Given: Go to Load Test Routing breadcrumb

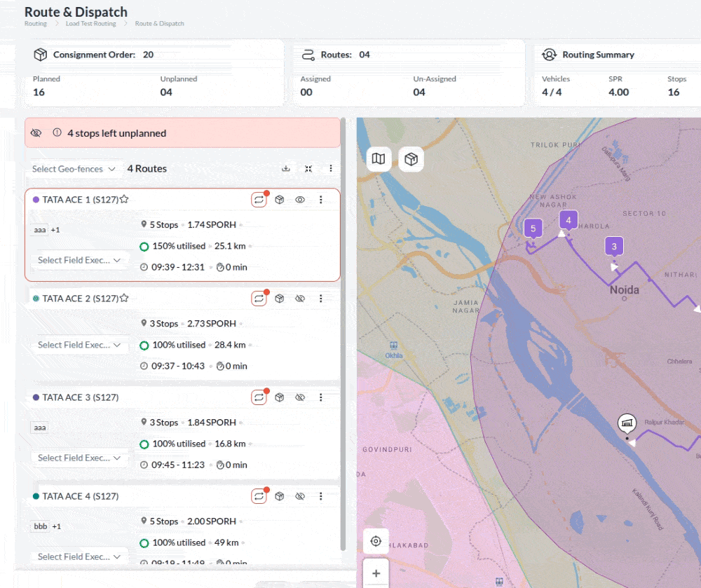Looking at the screenshot, I should coord(90,23).
